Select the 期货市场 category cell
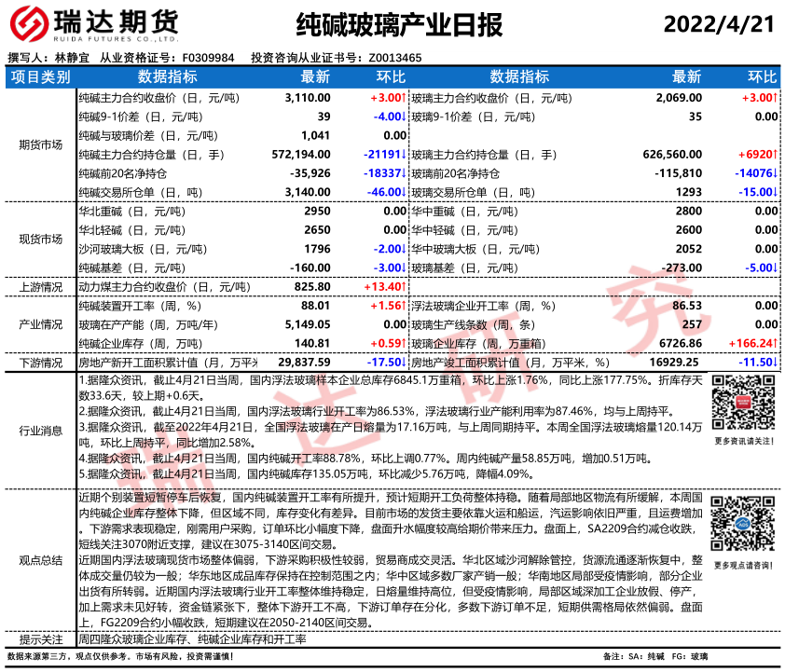 [39, 144]
